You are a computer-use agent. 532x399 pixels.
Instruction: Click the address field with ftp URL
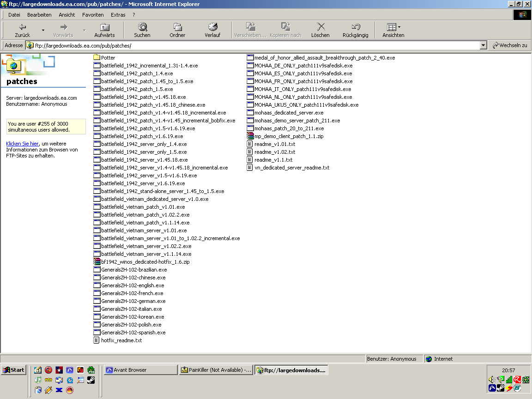(x=253, y=45)
